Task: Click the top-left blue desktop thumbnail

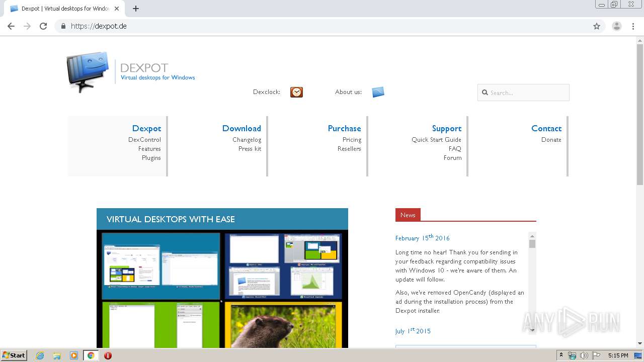Action: [x=161, y=266]
